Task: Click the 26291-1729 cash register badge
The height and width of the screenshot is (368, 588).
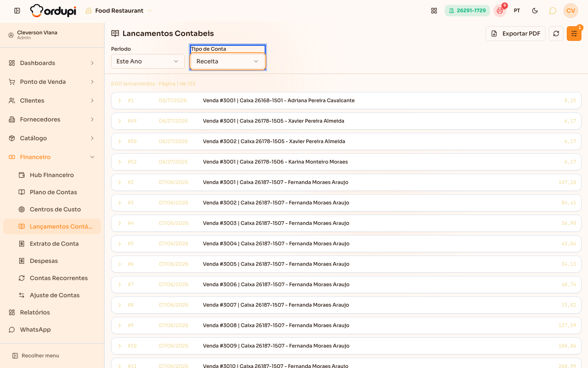Action: tap(467, 11)
